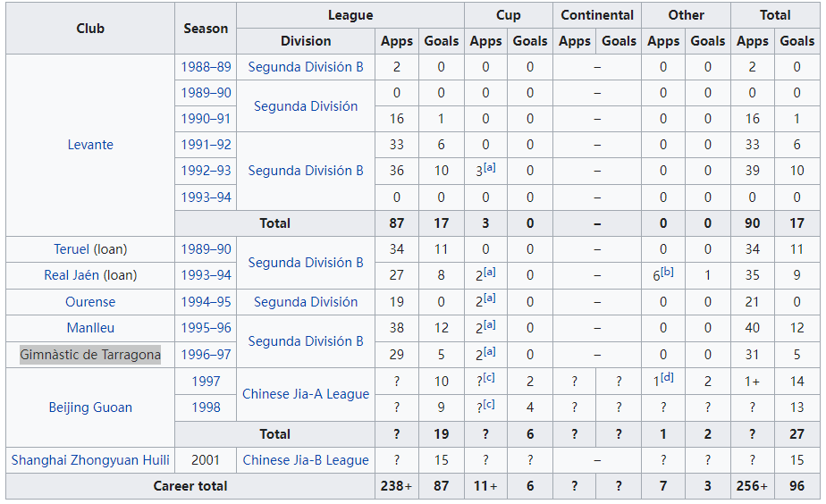
Task: Click the 1997 season link
Action: 206,382
